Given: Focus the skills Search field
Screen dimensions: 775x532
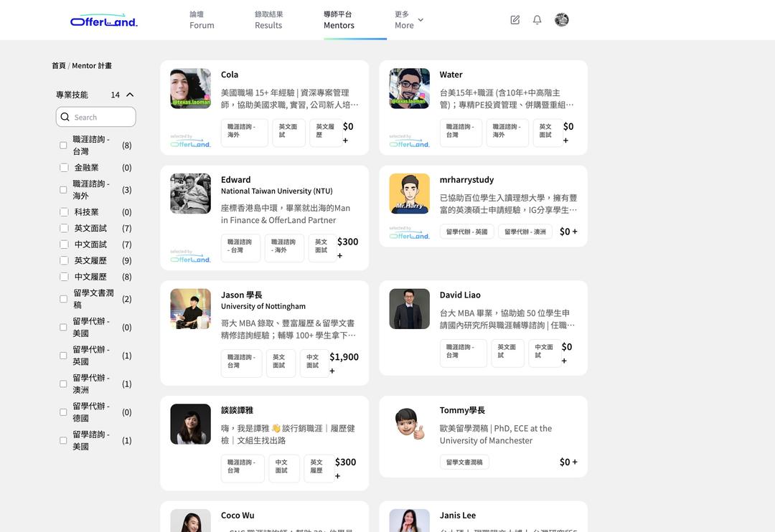Looking at the screenshot, I should (x=96, y=117).
